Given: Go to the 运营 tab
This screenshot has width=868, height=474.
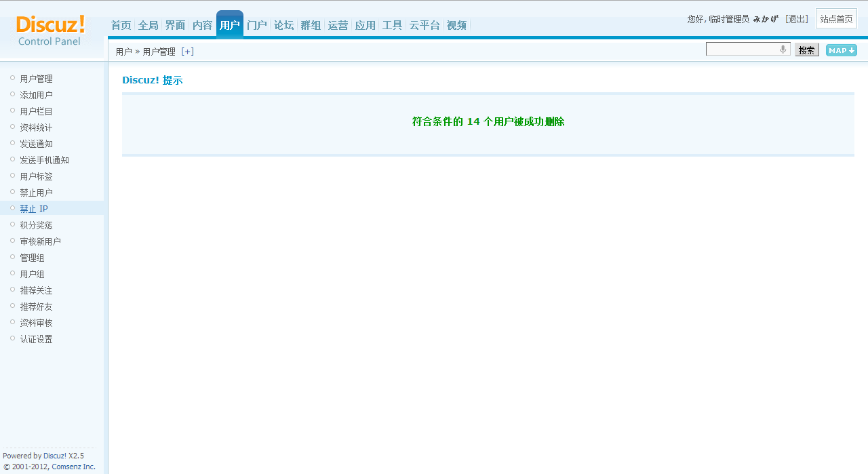Looking at the screenshot, I should pyautogui.click(x=338, y=26).
